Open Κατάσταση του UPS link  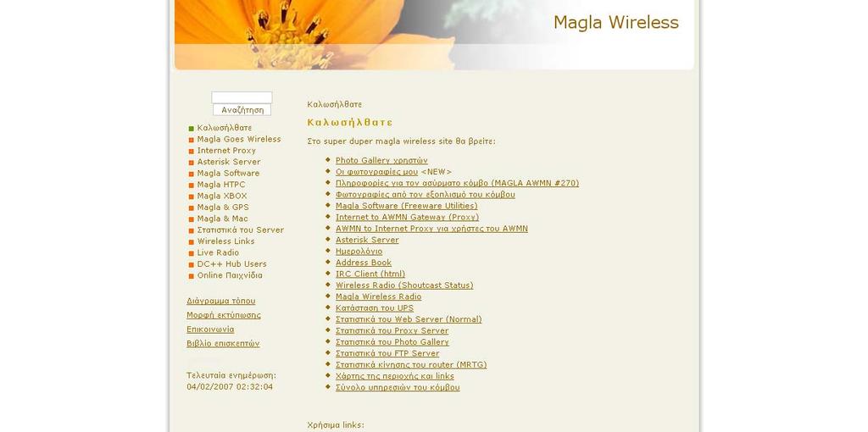point(374,308)
